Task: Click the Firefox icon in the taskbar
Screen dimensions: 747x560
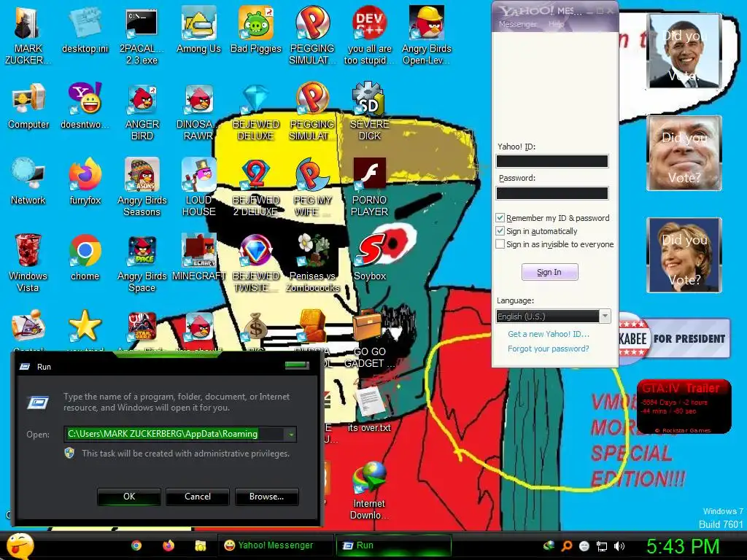Action: tap(169, 545)
